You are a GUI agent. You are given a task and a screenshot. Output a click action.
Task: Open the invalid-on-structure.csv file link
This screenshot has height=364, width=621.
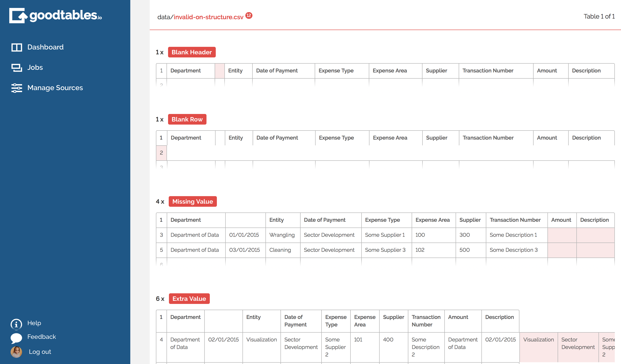tap(208, 17)
